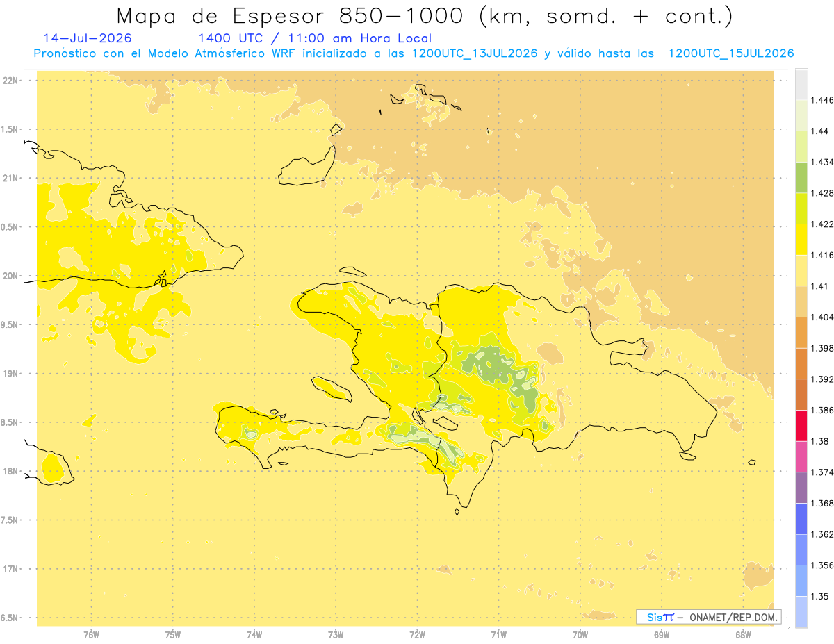Select the legend value '1.398'
Screen dimensions: 834x644
pyautogui.click(x=822, y=348)
